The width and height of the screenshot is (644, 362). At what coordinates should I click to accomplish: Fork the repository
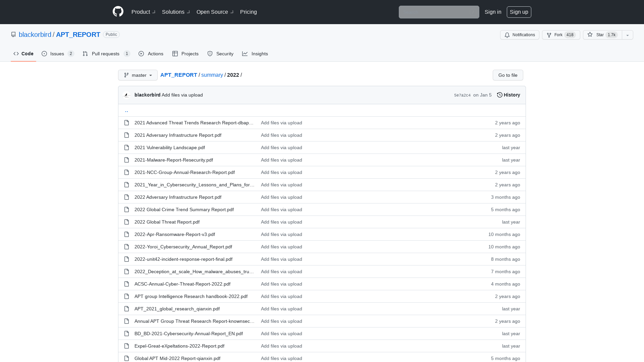[x=561, y=35]
